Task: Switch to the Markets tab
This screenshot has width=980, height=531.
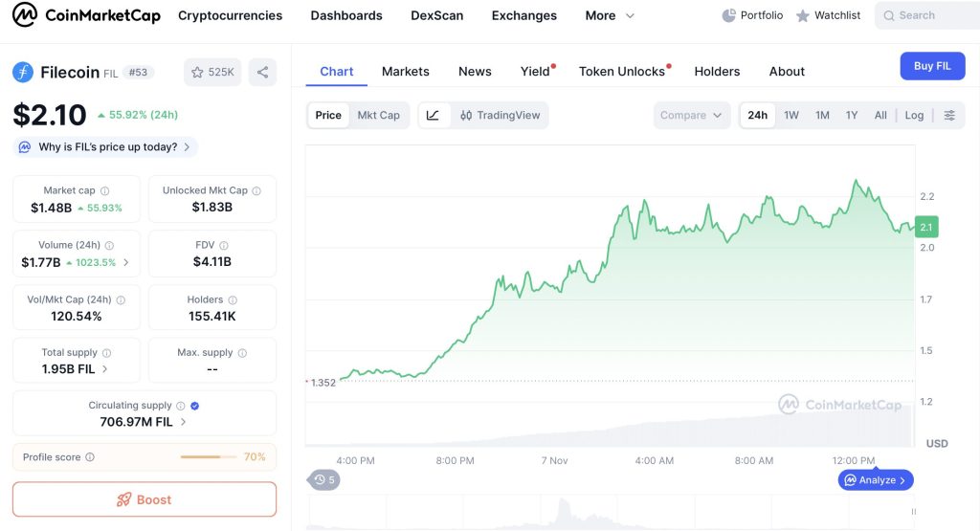Action: [x=405, y=71]
